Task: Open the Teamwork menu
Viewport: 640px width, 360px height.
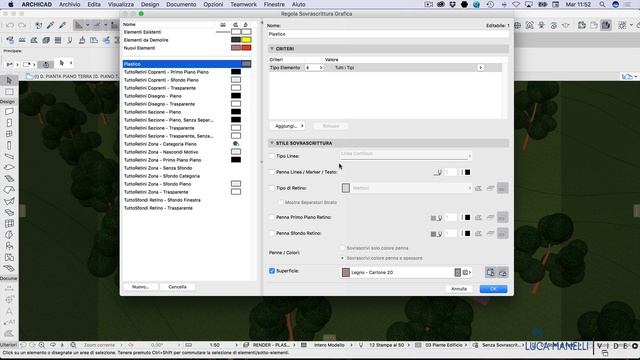Action: (x=243, y=4)
